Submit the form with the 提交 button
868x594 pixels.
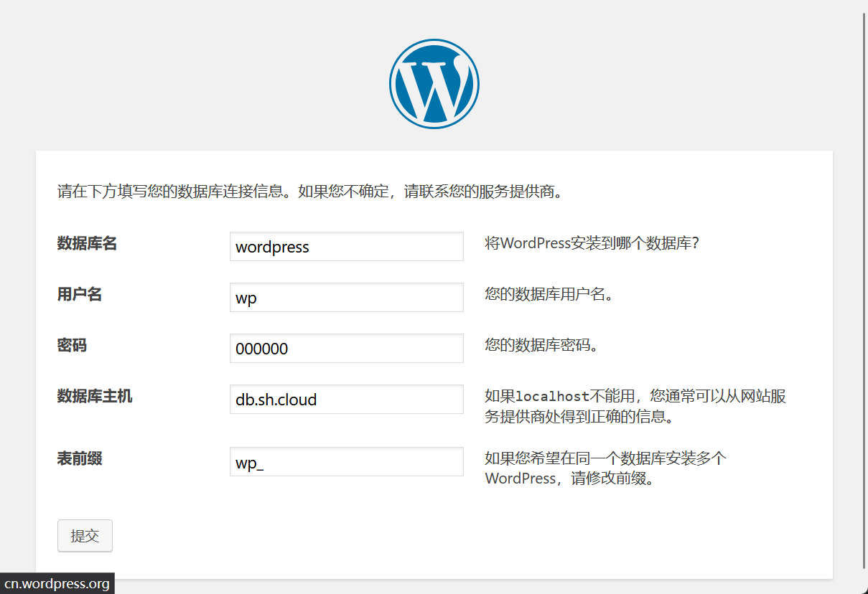85,536
